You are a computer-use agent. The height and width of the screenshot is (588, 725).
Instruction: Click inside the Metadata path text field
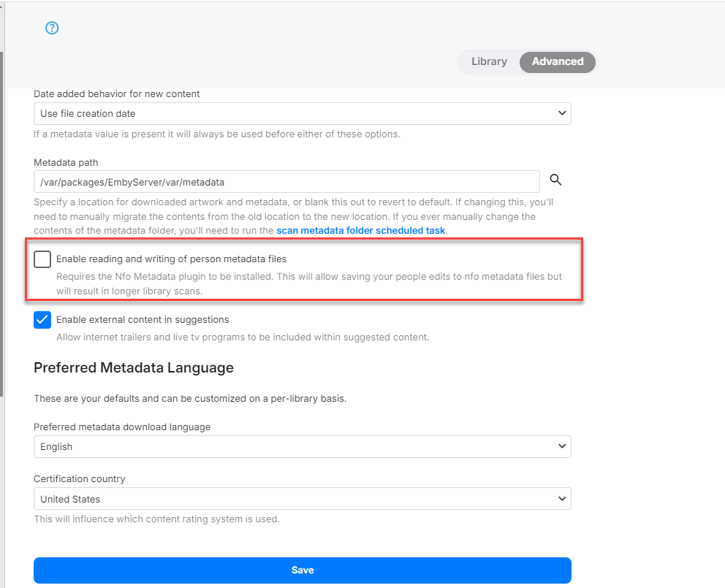365,181
